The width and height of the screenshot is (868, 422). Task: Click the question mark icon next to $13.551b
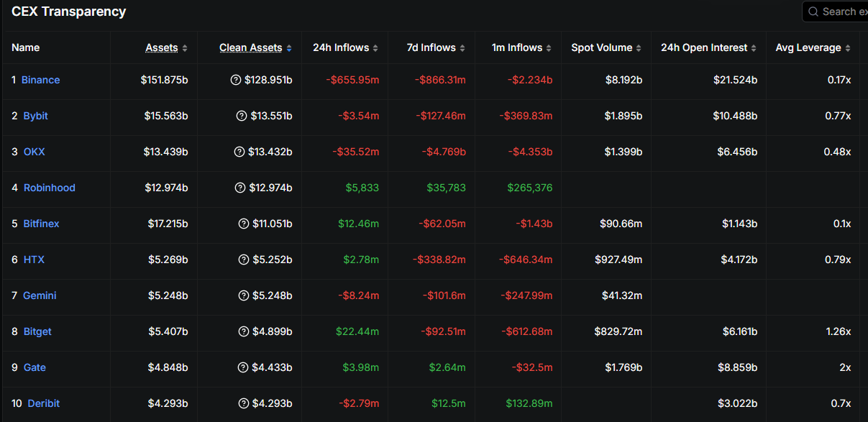tap(242, 116)
